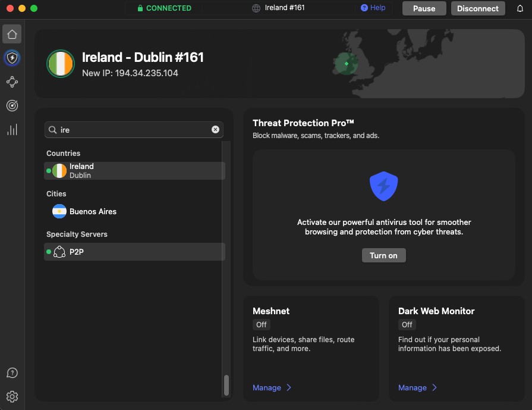Click Ireland #161 title bar label
The image size is (532, 410).
click(285, 8)
